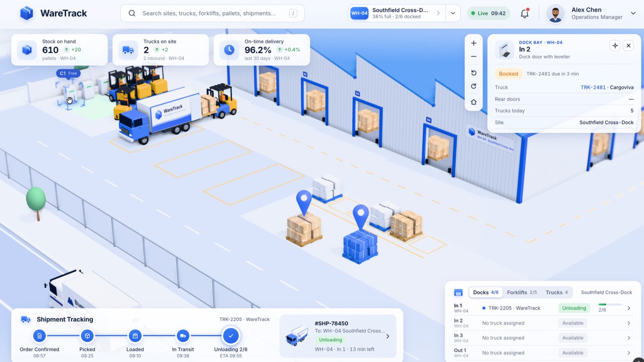The image size is (644, 362).
Task: Select the map pin above blue pallet
Action: click(x=360, y=217)
